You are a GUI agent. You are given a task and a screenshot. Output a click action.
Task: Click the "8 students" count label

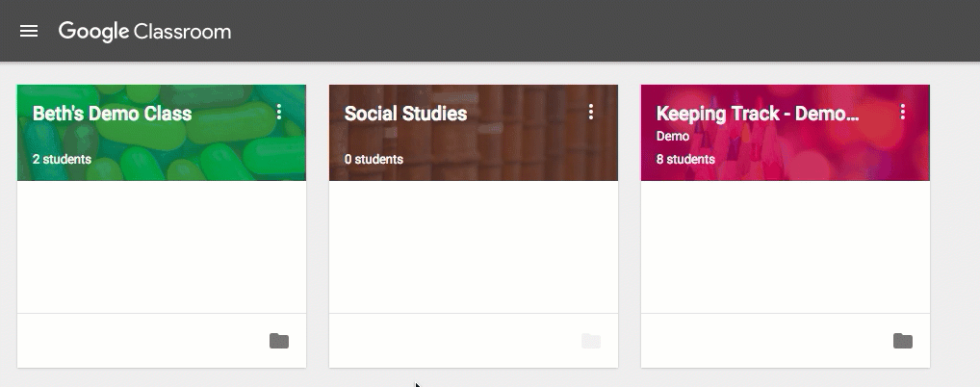[x=685, y=160]
